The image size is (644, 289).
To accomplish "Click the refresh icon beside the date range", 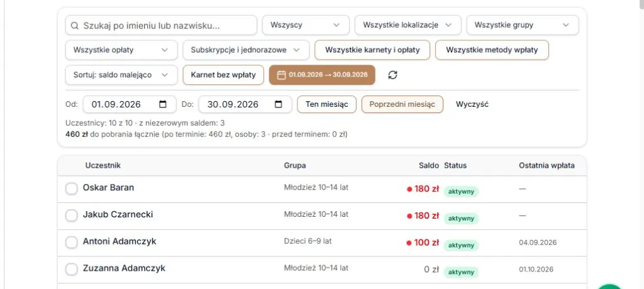I will tap(392, 75).
